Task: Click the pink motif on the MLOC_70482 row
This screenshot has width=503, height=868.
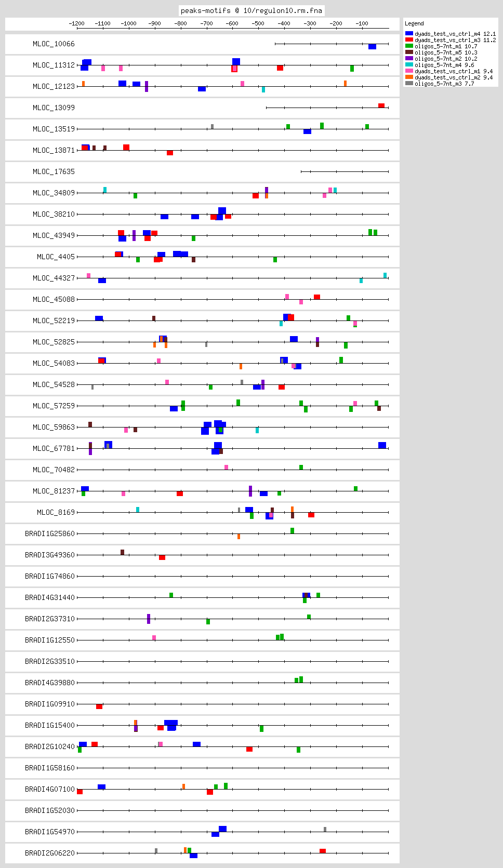Action: point(226,467)
